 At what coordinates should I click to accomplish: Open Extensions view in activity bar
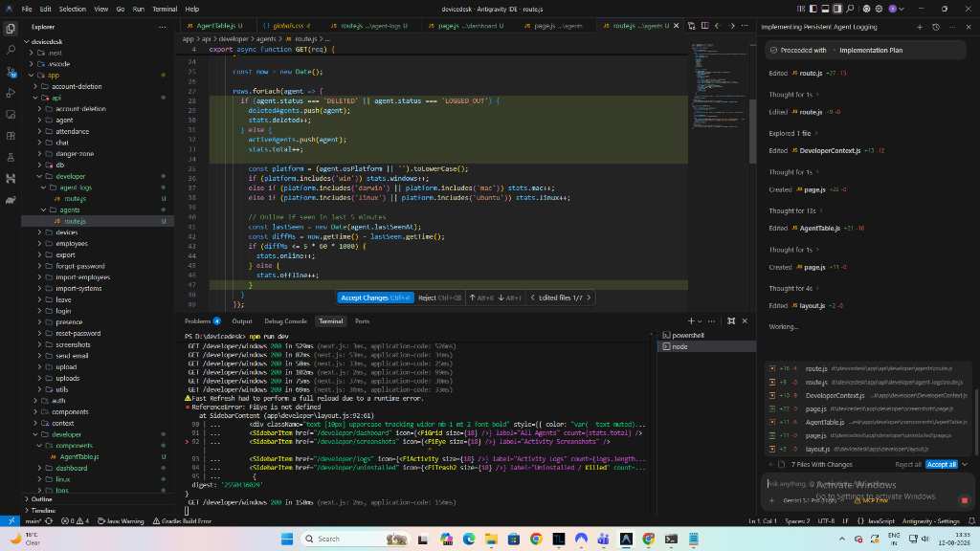click(11, 136)
